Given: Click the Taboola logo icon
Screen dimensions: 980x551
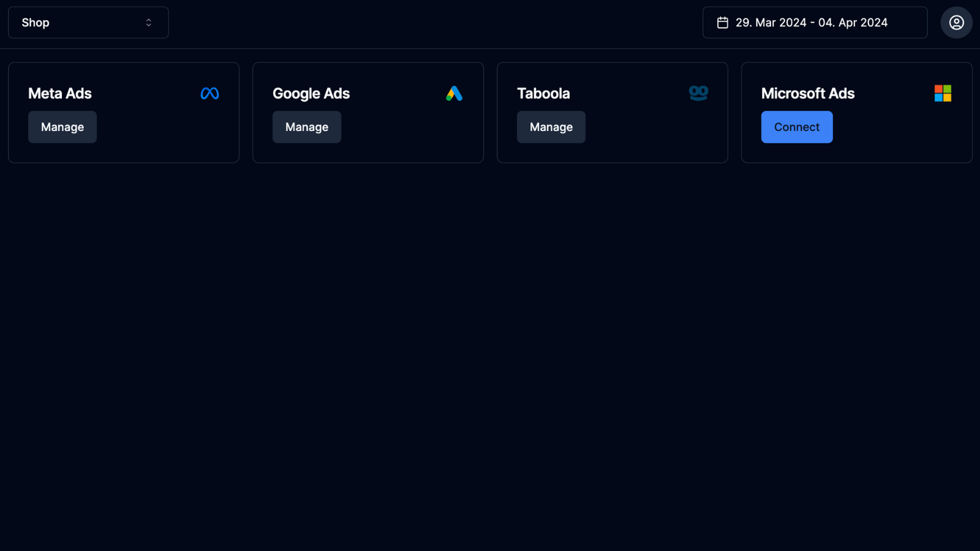Looking at the screenshot, I should point(698,93).
